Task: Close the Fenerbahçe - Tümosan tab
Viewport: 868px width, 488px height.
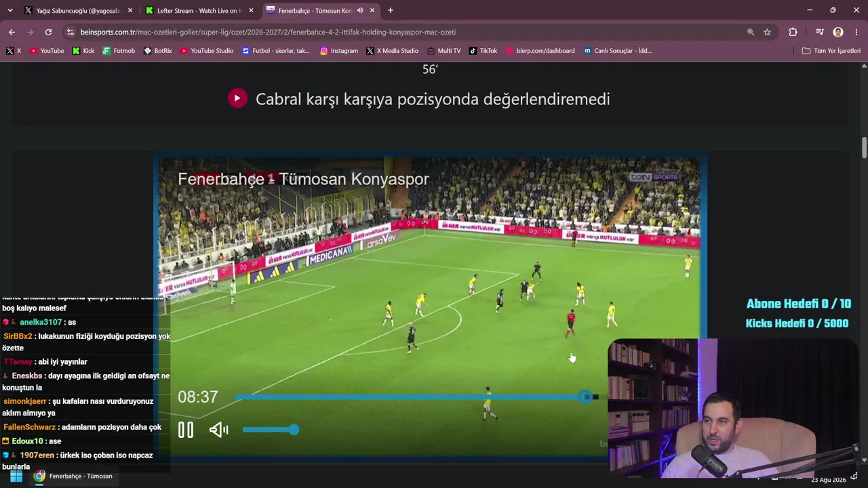Action: pos(372,10)
